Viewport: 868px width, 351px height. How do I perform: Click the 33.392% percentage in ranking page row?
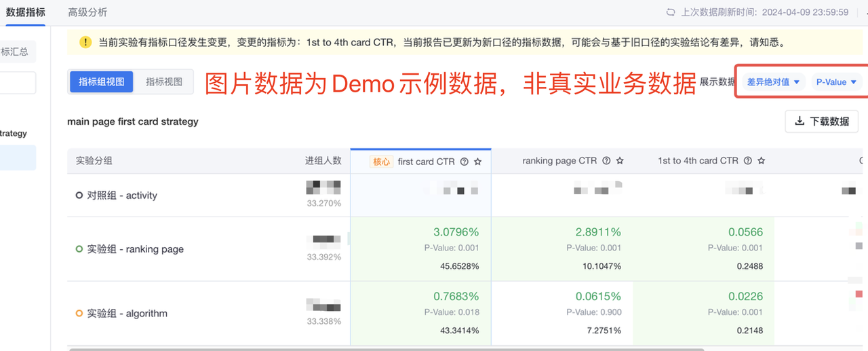[324, 257]
